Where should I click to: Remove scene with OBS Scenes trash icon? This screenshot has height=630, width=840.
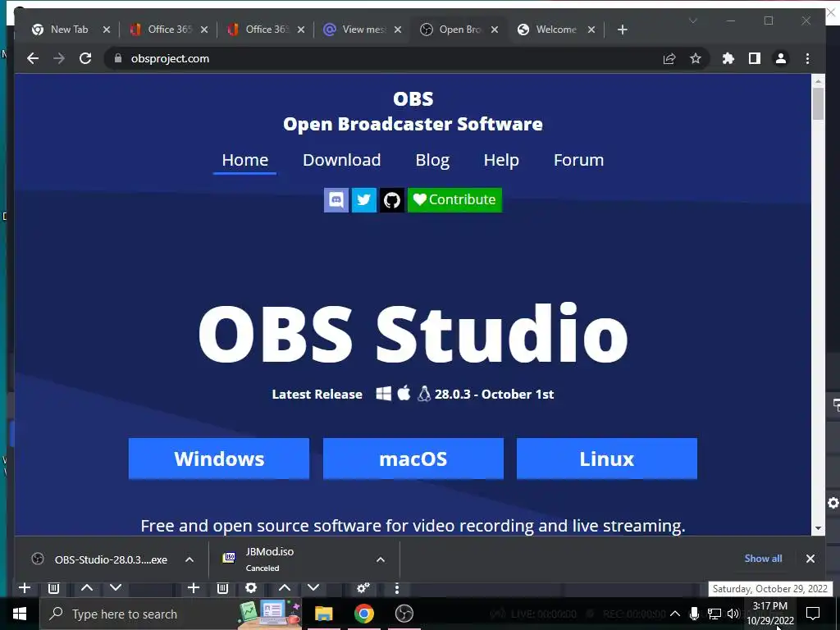pos(53,587)
